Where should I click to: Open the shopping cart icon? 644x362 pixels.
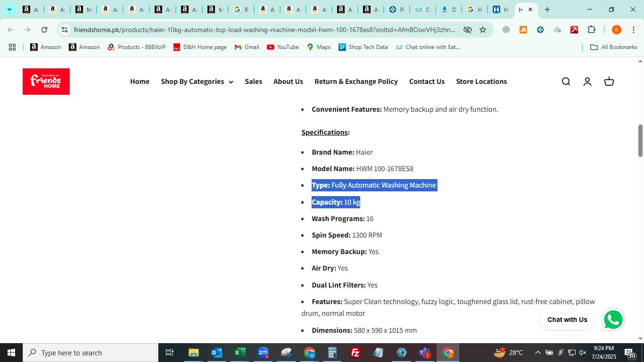(x=609, y=82)
